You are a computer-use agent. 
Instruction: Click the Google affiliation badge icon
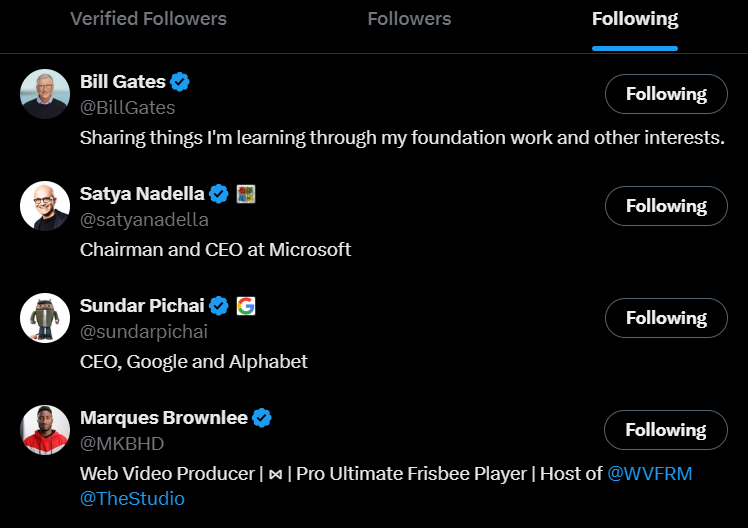tap(246, 306)
